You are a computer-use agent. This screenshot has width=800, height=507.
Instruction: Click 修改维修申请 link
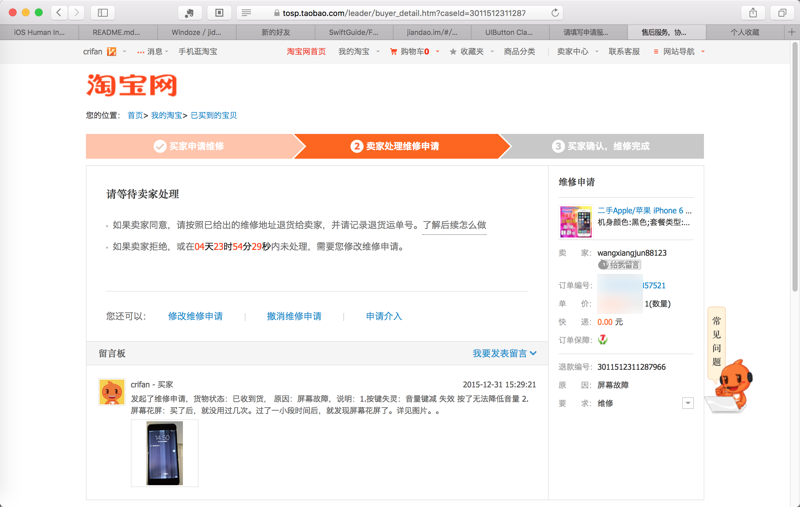pyautogui.click(x=195, y=316)
